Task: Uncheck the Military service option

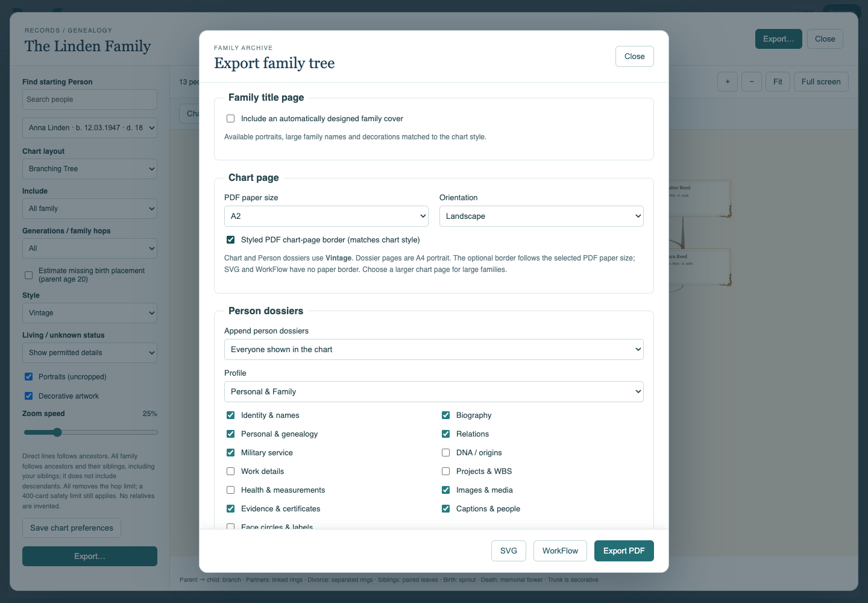Action: coord(230,453)
